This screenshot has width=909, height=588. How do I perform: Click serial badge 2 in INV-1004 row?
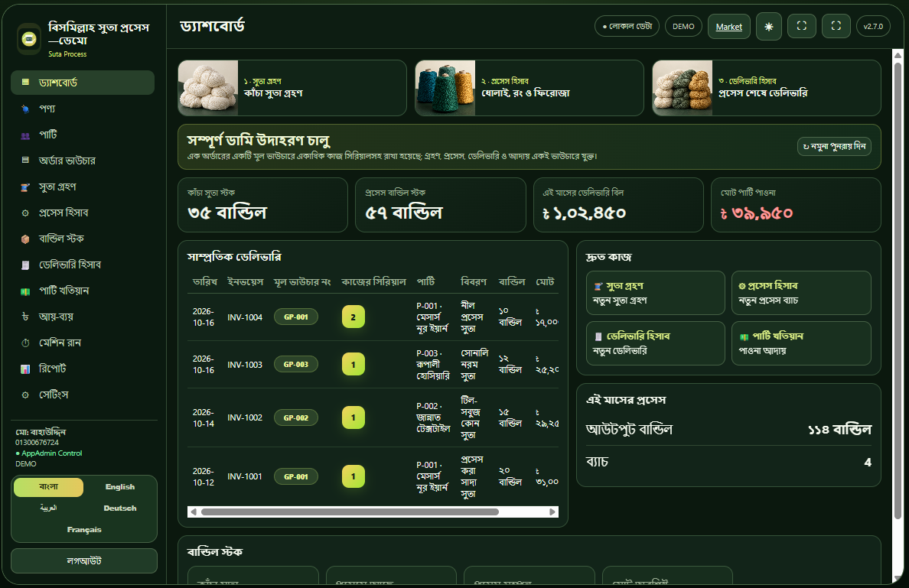point(353,317)
